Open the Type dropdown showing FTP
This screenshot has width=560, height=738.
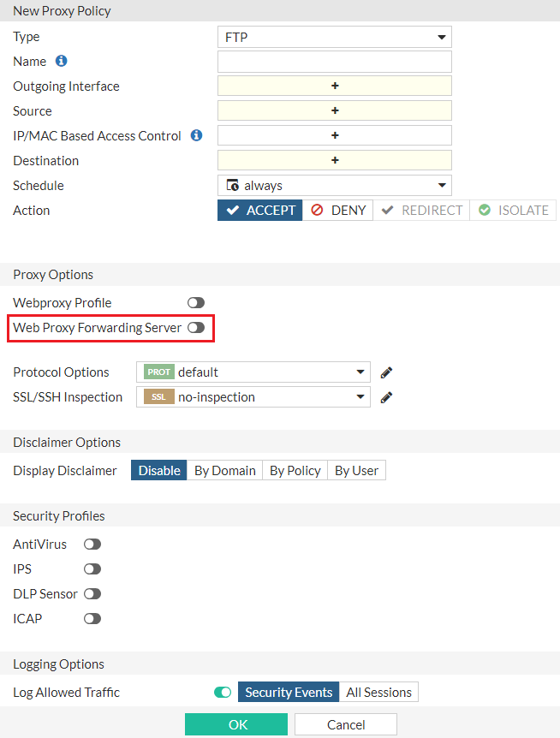pyautogui.click(x=334, y=37)
